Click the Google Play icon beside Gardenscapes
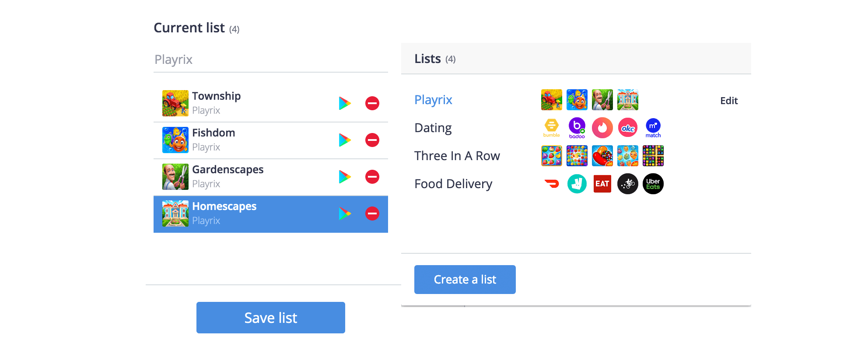The height and width of the screenshot is (350, 868). (x=345, y=177)
